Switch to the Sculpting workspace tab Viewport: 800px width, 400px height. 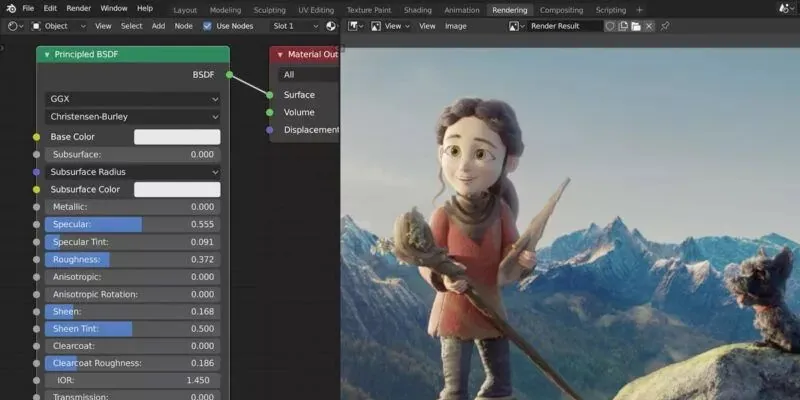pos(269,10)
